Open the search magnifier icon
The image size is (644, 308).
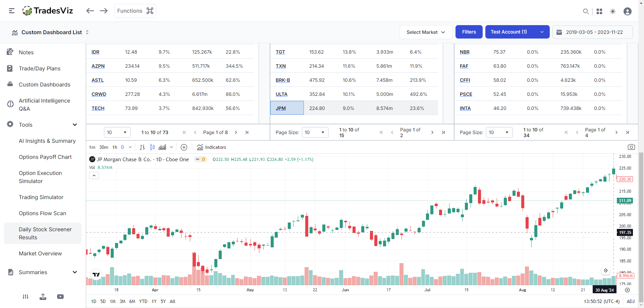(x=586, y=11)
